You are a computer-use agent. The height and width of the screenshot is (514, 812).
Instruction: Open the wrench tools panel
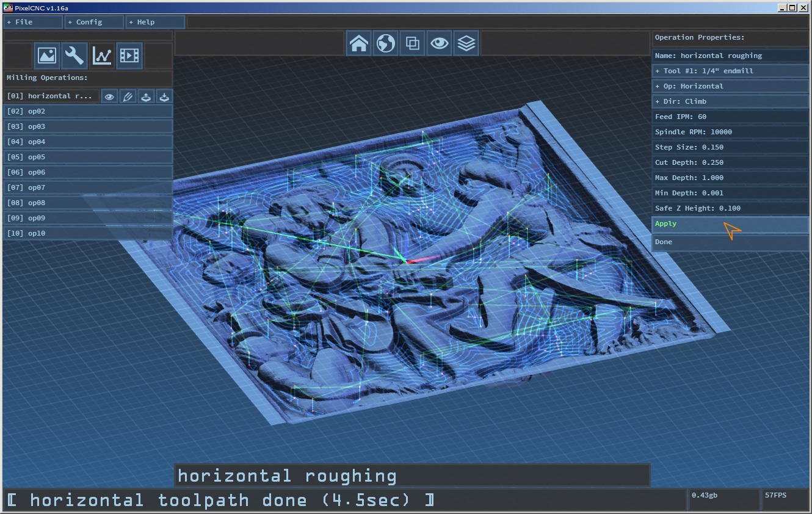coord(74,56)
